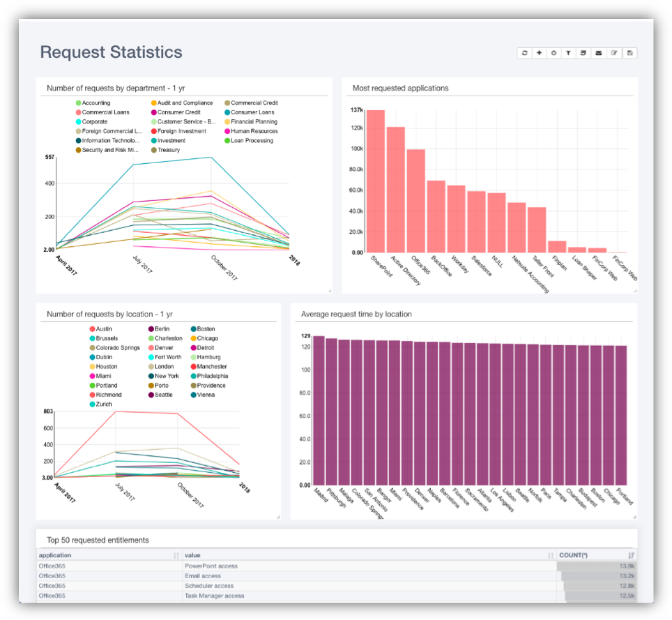Click the email envelope icon
Viewport: 672px width, 620px height.
599,53
